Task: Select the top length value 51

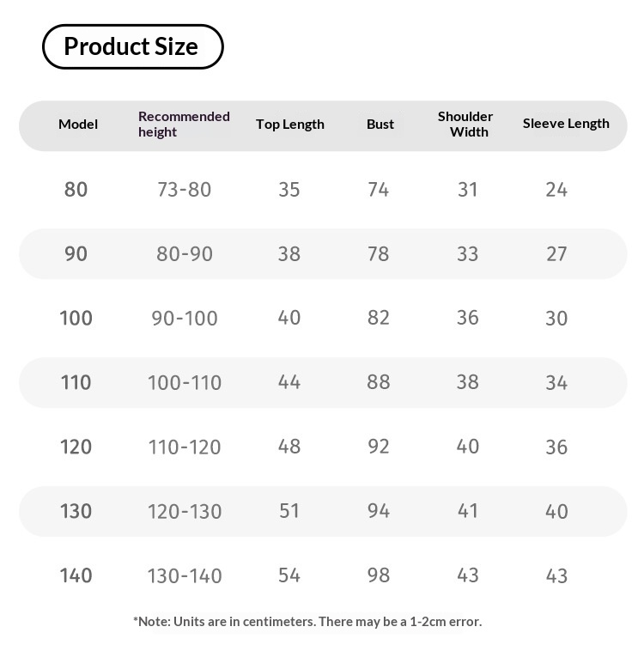Action: [x=289, y=512]
